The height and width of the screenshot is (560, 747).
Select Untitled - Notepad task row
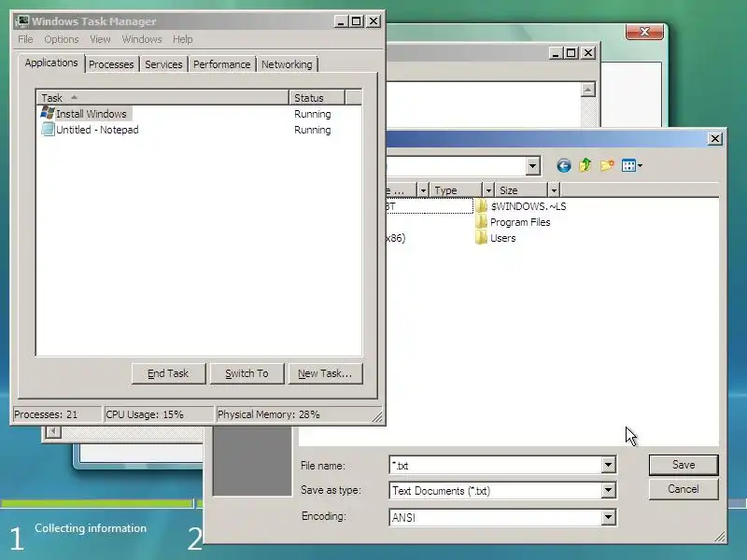[x=91, y=130]
